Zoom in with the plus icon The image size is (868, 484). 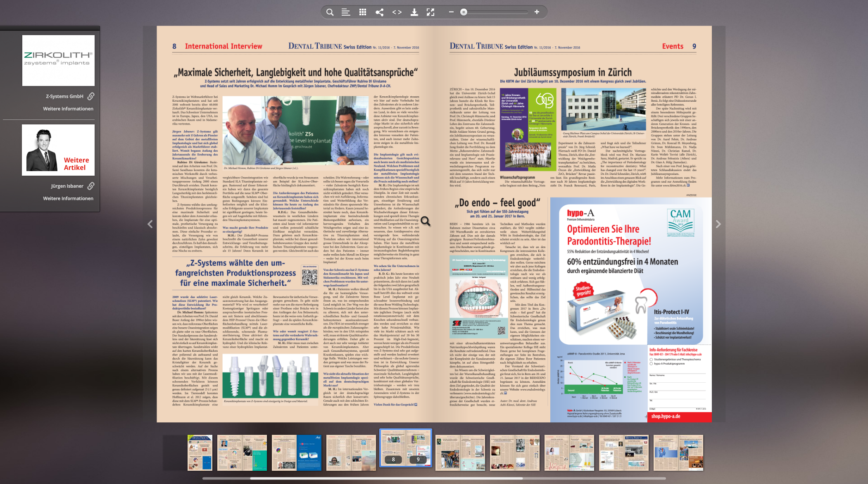click(x=537, y=12)
